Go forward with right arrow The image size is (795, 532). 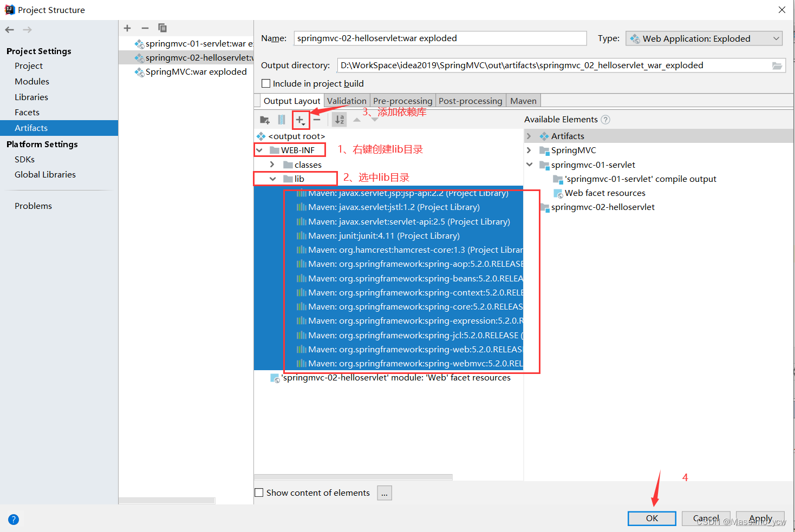[27, 30]
